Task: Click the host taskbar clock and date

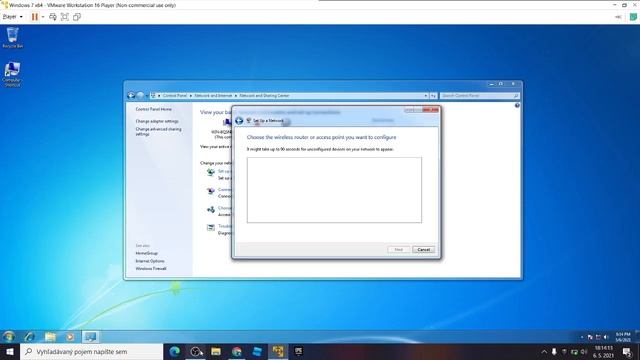Action: point(604,351)
